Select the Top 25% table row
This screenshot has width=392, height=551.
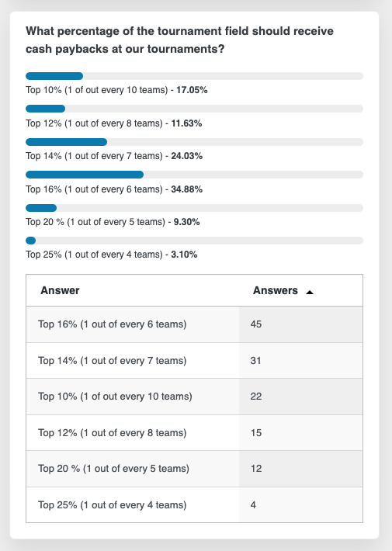(x=194, y=504)
